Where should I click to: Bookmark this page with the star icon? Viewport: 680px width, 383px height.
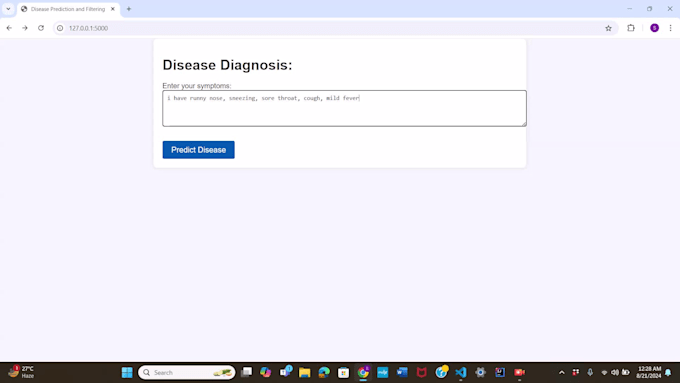608,28
